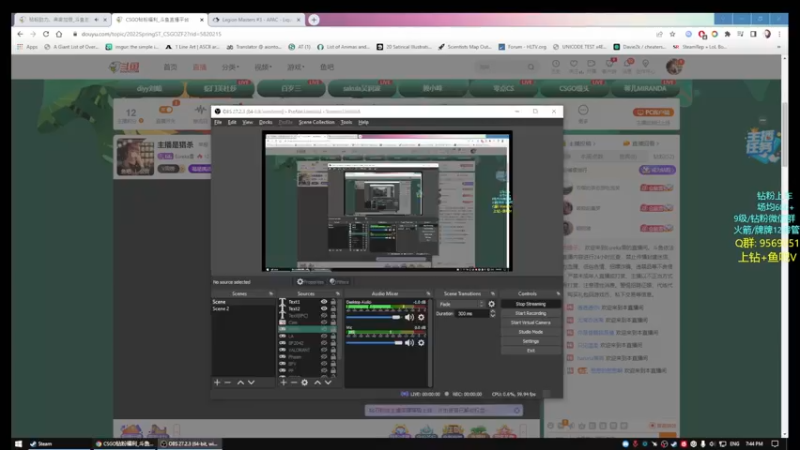800x450 pixels.
Task: Switch to the Legion Masters #3 browser tab
Action: point(257,19)
